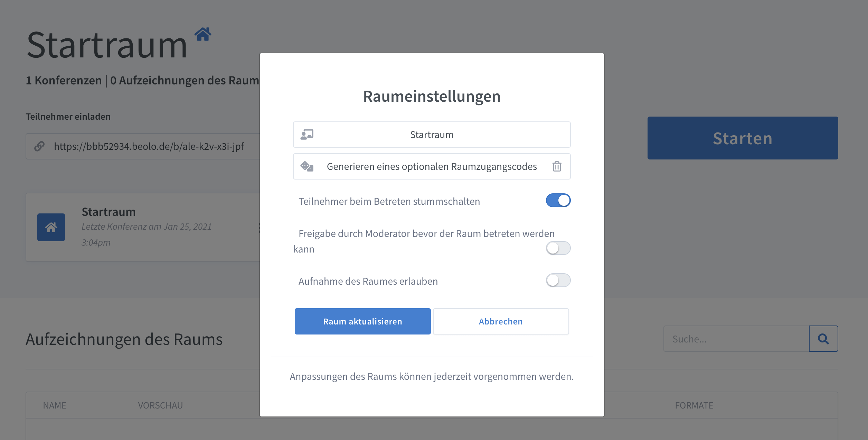
Task: Click the room name presenter icon
Action: point(307,135)
